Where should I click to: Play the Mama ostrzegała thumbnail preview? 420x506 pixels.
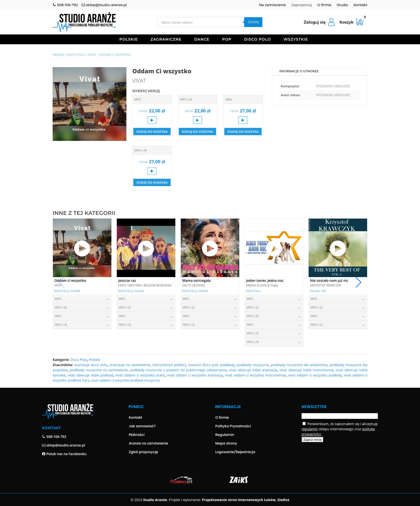(210, 248)
